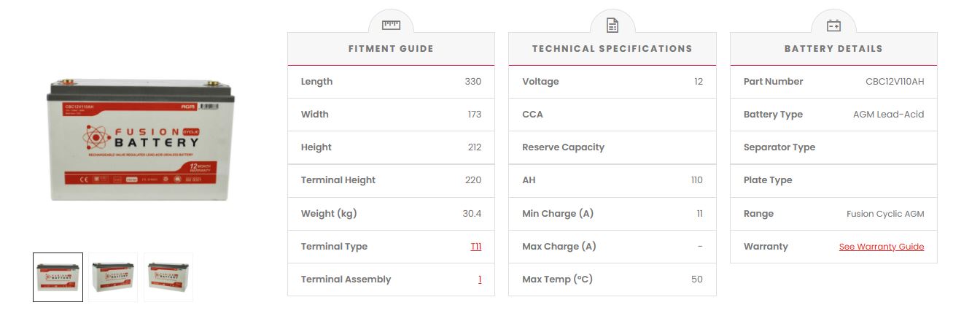The height and width of the screenshot is (316, 980).
Task: Select the third battery thumbnail image
Action: [x=168, y=277]
